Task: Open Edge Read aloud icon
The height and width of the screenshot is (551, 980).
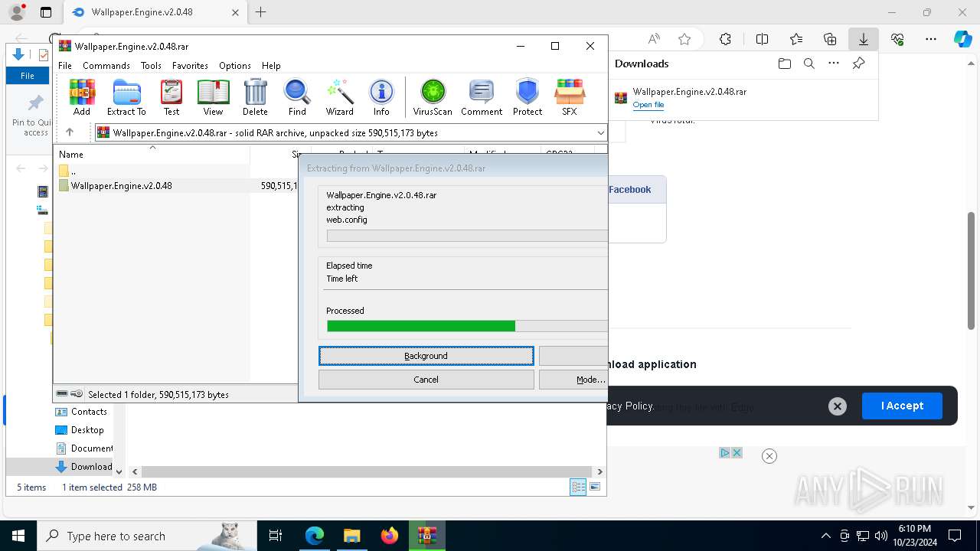Action: click(654, 39)
